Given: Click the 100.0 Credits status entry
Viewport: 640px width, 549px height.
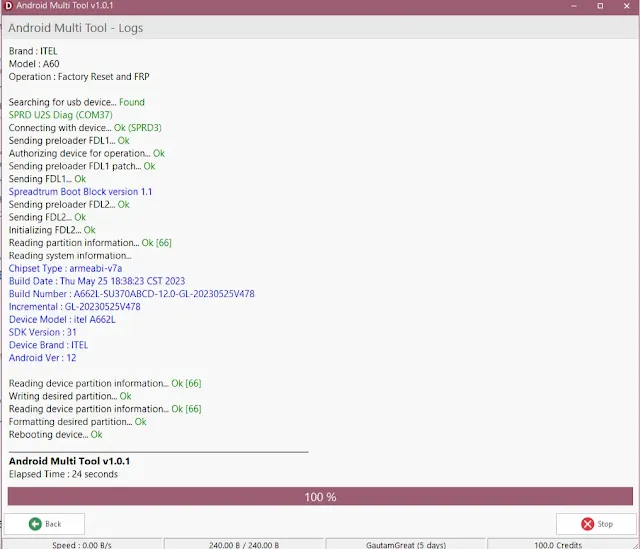Looking at the screenshot, I should coord(558,545).
